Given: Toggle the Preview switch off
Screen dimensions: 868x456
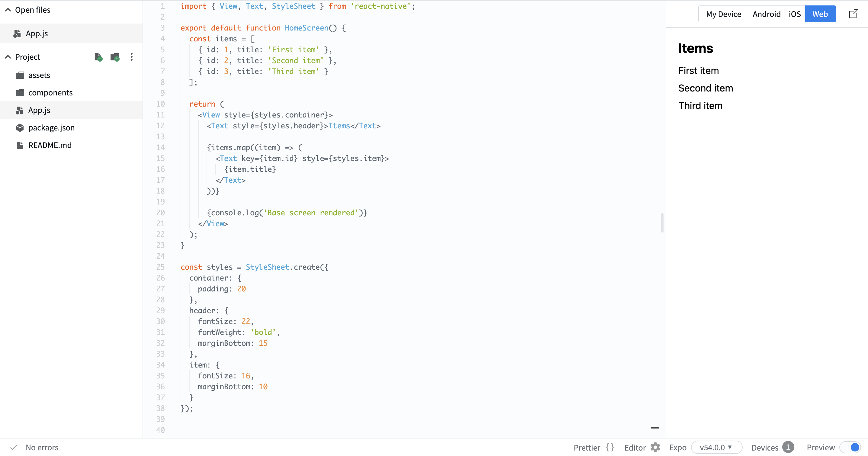Looking at the screenshot, I should click(x=850, y=447).
